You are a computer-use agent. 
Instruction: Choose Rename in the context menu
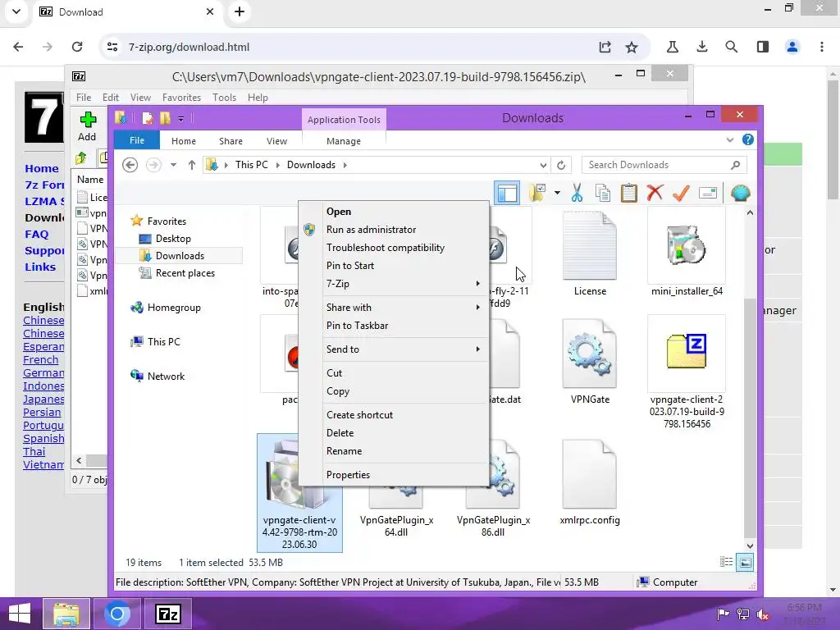tap(394, 451)
